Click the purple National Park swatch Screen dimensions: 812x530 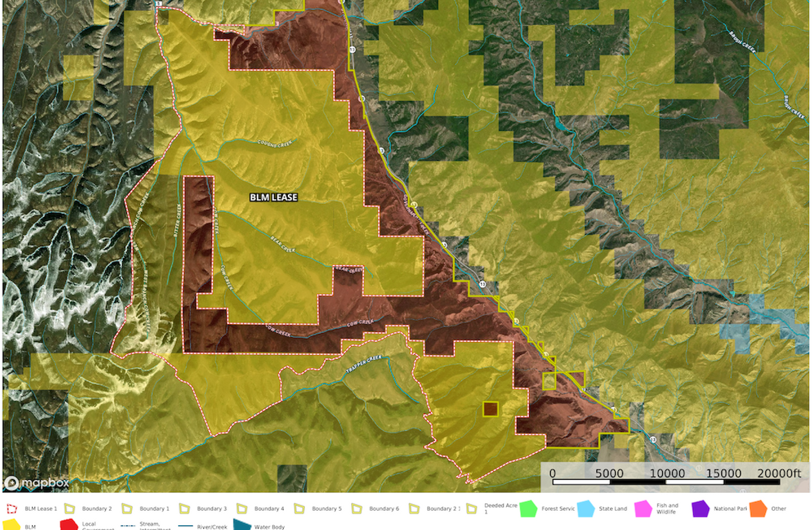[700, 509]
